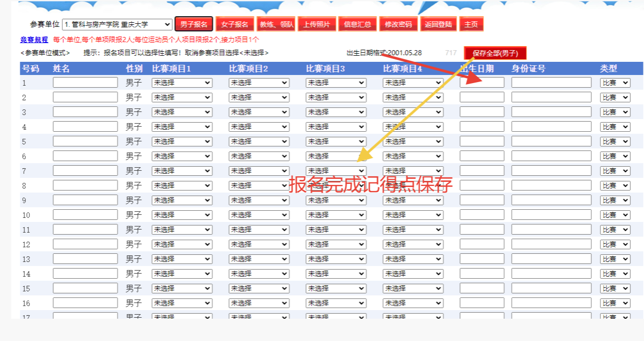Click the 男子报名 button
Screen dimensions: 644x341
(x=194, y=24)
